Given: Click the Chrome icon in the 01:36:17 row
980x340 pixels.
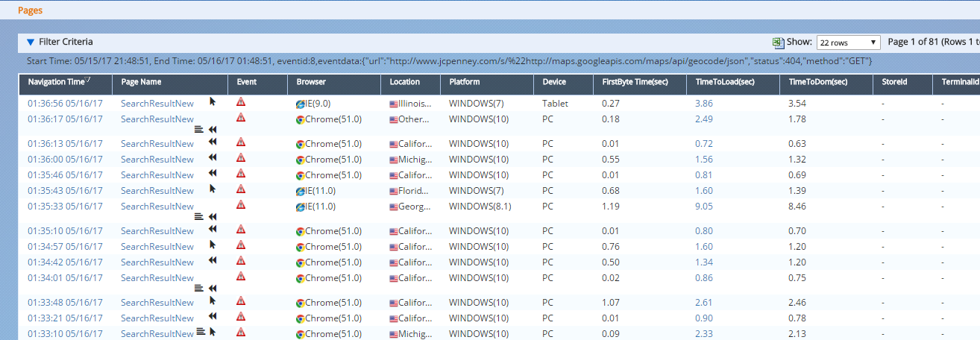Looking at the screenshot, I should (300, 119).
